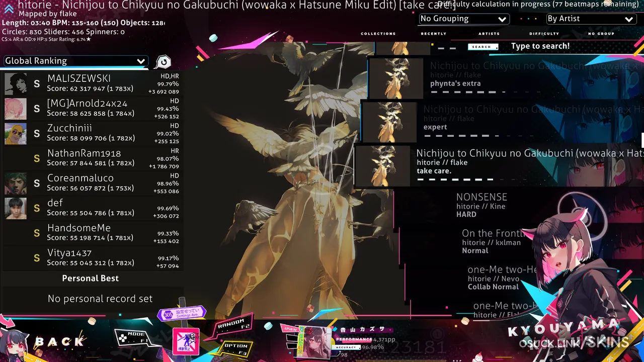The image size is (644, 362).
Task: Open the user profile avatar in the bottom bar
Action: (x=315, y=342)
